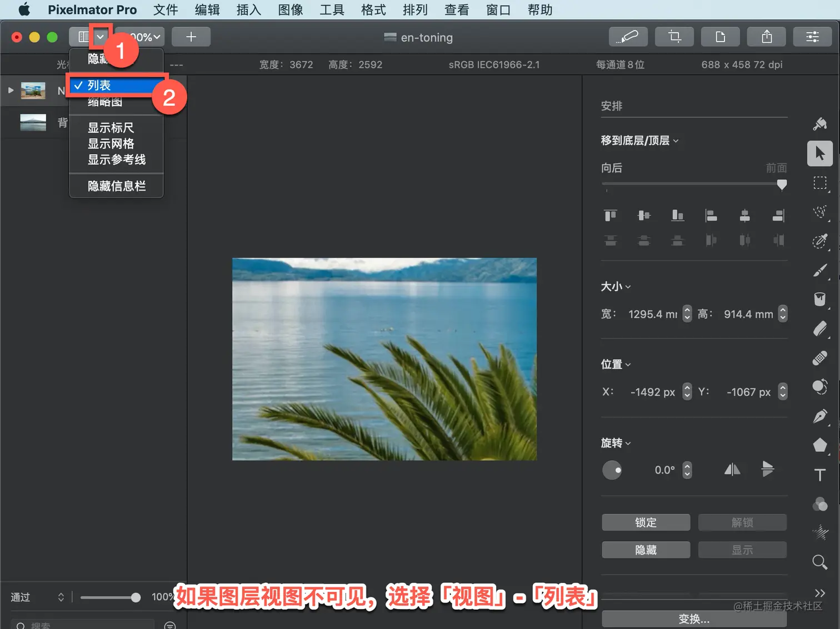Align layers to left edges

(711, 215)
